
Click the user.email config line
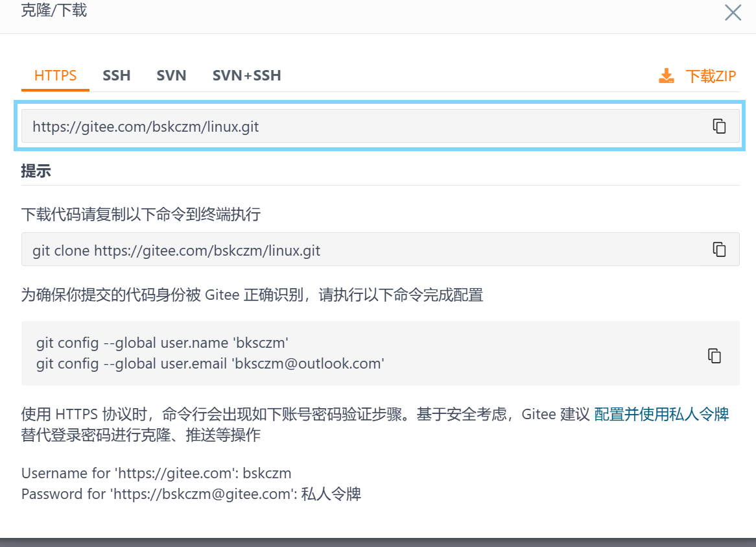210,364
